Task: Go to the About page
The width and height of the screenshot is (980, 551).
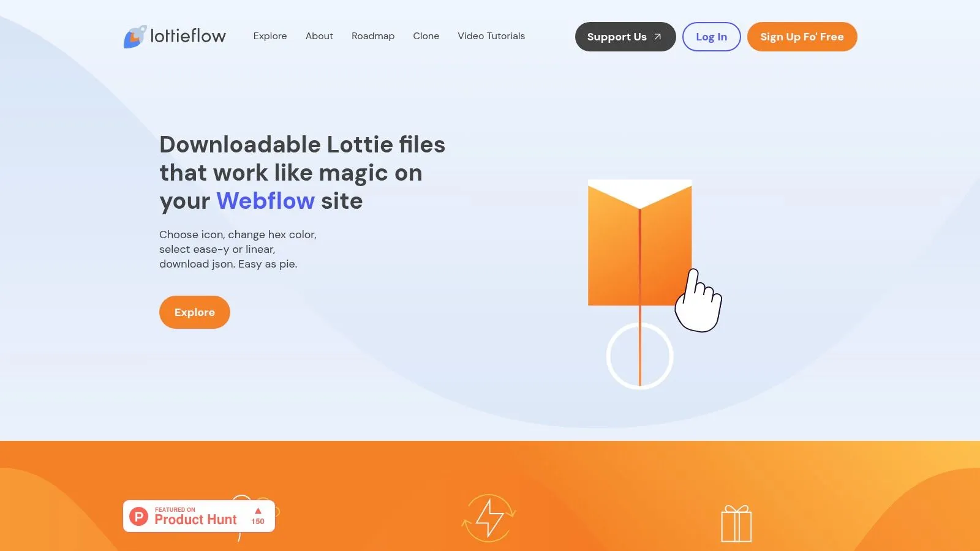Action: [x=319, y=36]
